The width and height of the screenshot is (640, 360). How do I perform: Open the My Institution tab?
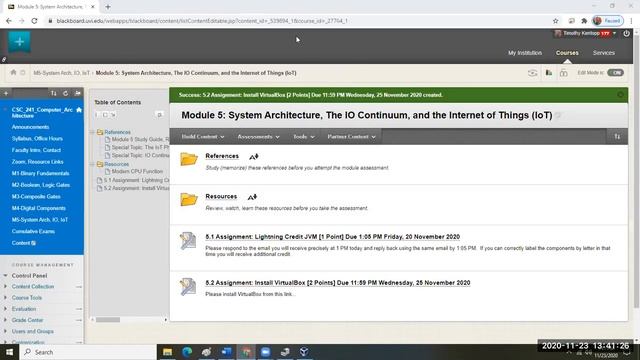click(x=525, y=53)
